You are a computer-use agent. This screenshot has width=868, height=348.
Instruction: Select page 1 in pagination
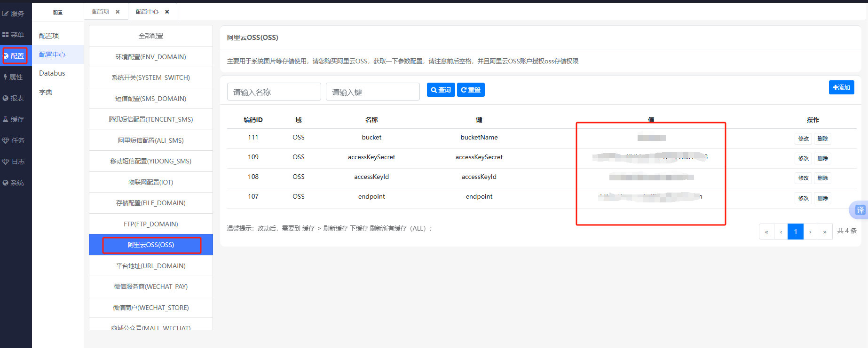[x=796, y=232]
